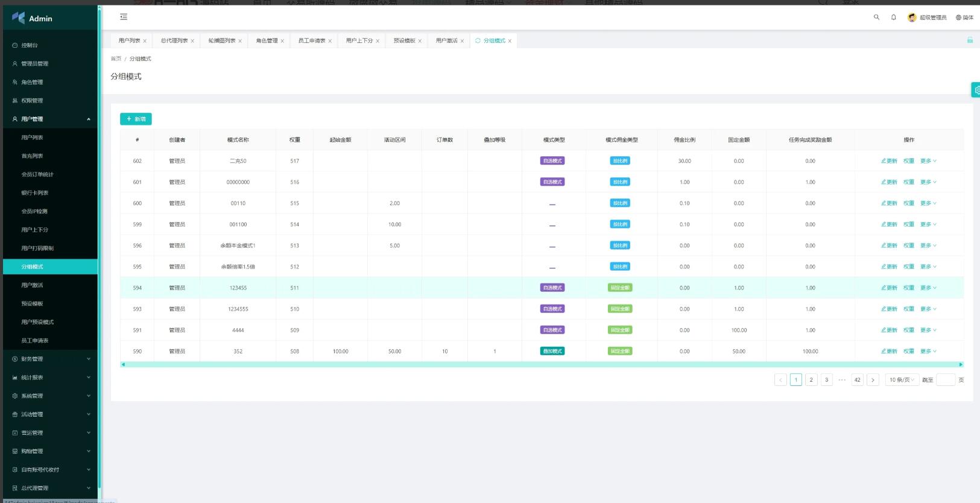Close the 用户列表 tab with its X
This screenshot has height=503, width=980.
[145, 41]
